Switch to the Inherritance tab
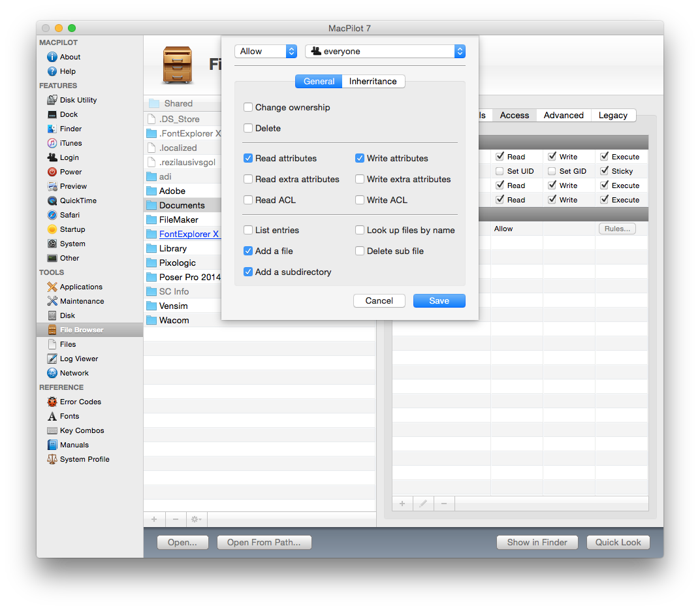700x610 pixels. click(373, 81)
